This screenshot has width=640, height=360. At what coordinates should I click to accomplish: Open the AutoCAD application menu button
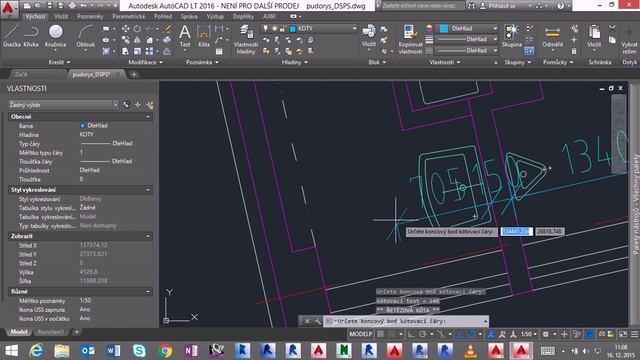pyautogui.click(x=8, y=8)
